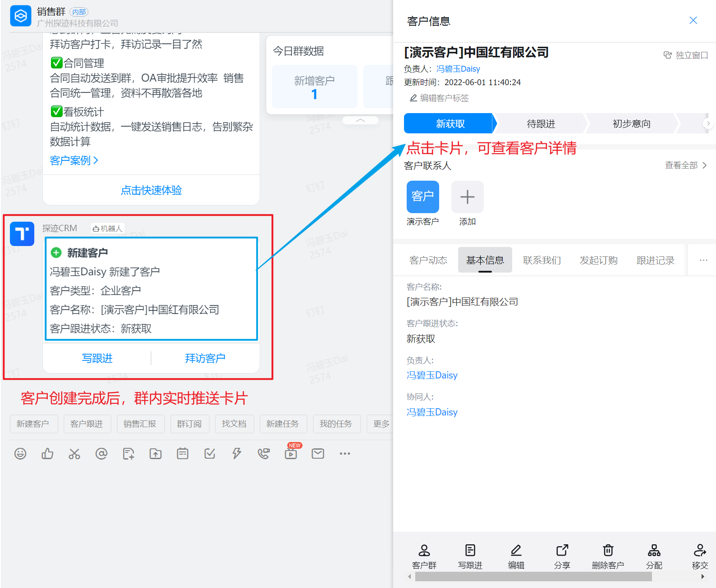This screenshot has height=588, width=716.
Task: Click the 移交 transfer icon
Action: pyautogui.click(x=700, y=556)
